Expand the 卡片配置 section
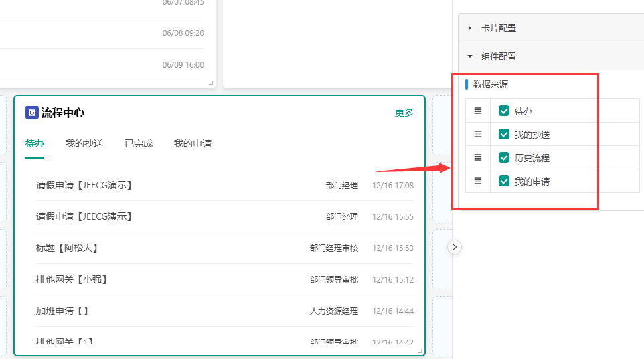The height and width of the screenshot is (359, 644). [551, 28]
